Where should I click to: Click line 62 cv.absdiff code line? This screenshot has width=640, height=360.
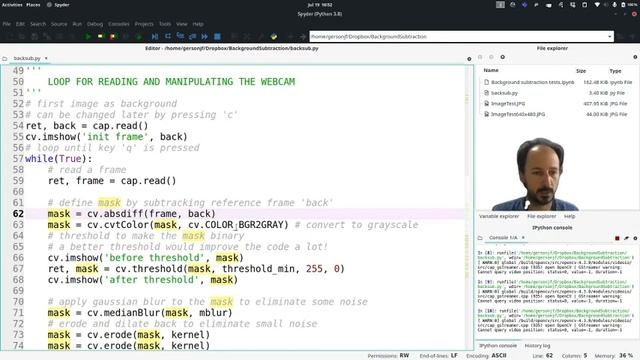[131, 214]
